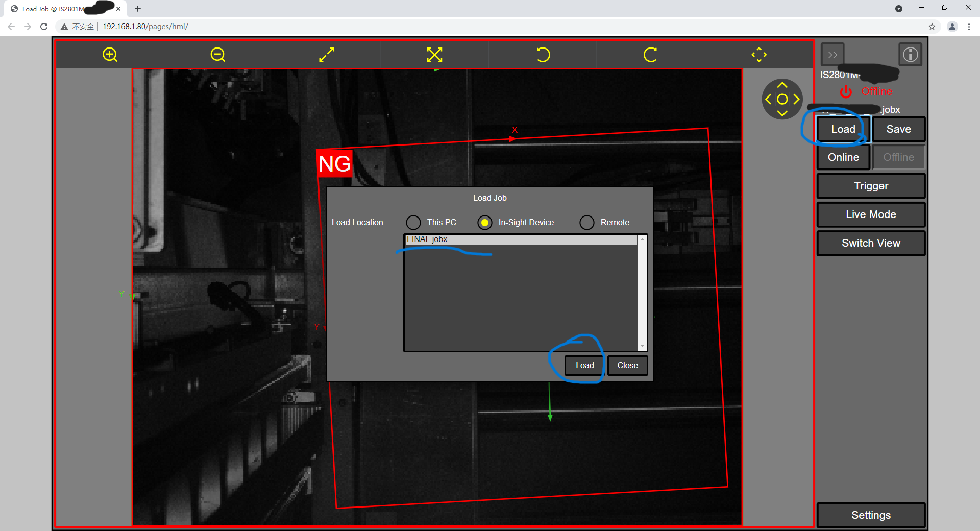Select FINAL.jobx in the job list
The width and height of the screenshot is (980, 531).
pos(521,239)
